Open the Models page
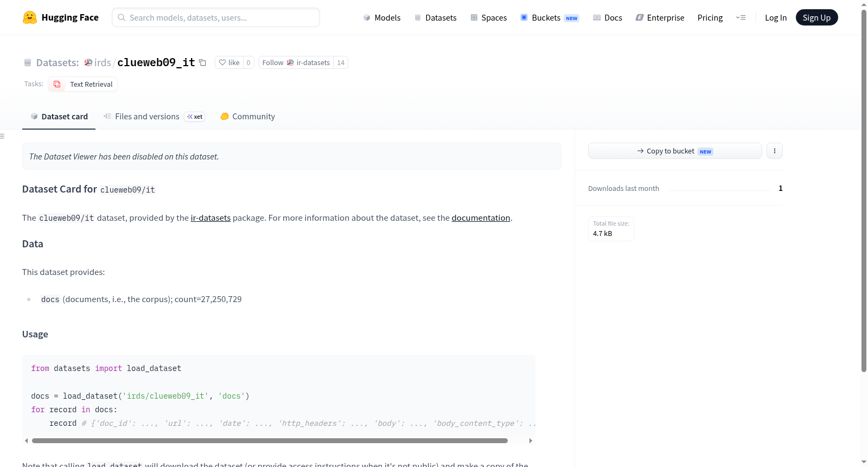 pyautogui.click(x=382, y=17)
